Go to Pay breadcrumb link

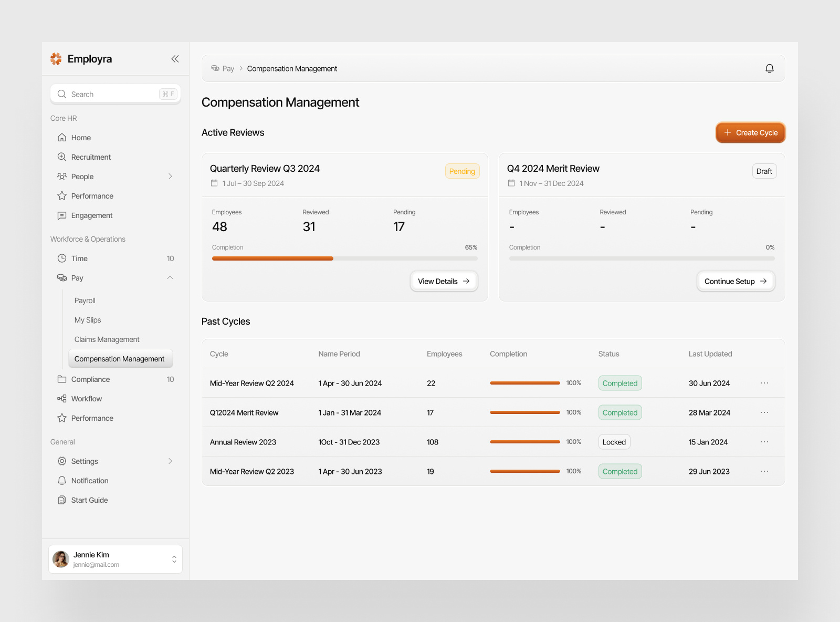pos(223,69)
